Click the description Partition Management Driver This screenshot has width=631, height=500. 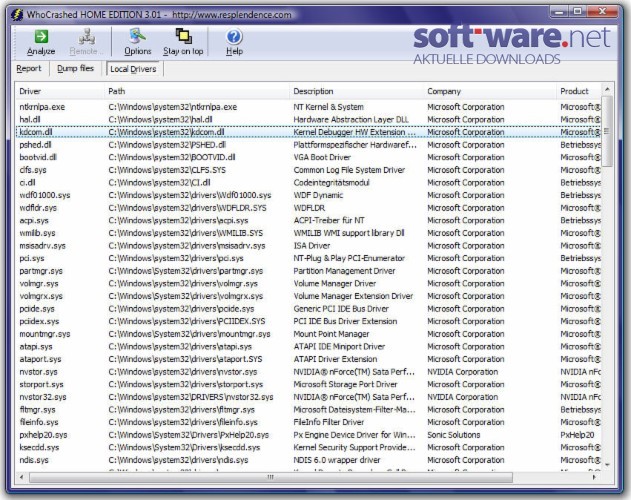pos(344,271)
